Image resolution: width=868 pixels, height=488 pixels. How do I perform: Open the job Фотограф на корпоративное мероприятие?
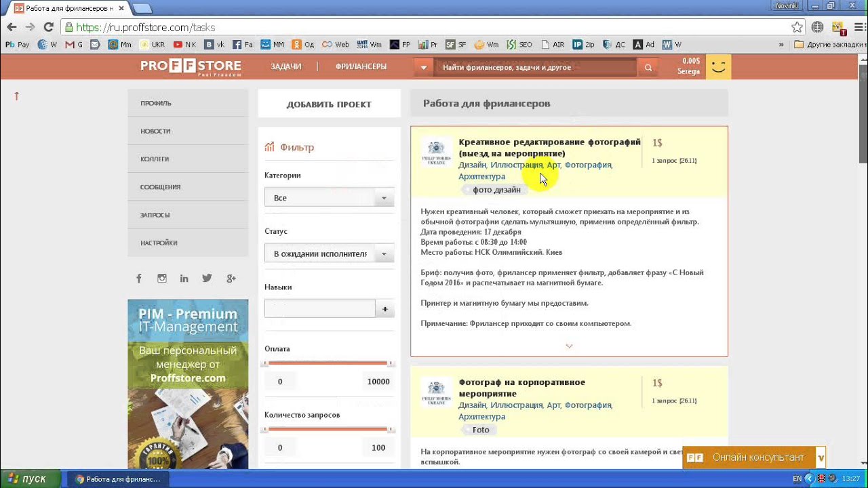521,388
